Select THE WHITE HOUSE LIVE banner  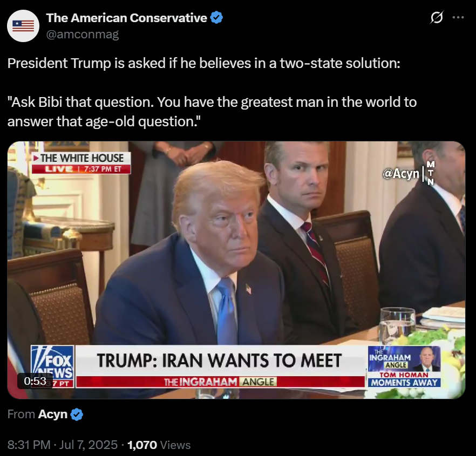[x=81, y=163]
